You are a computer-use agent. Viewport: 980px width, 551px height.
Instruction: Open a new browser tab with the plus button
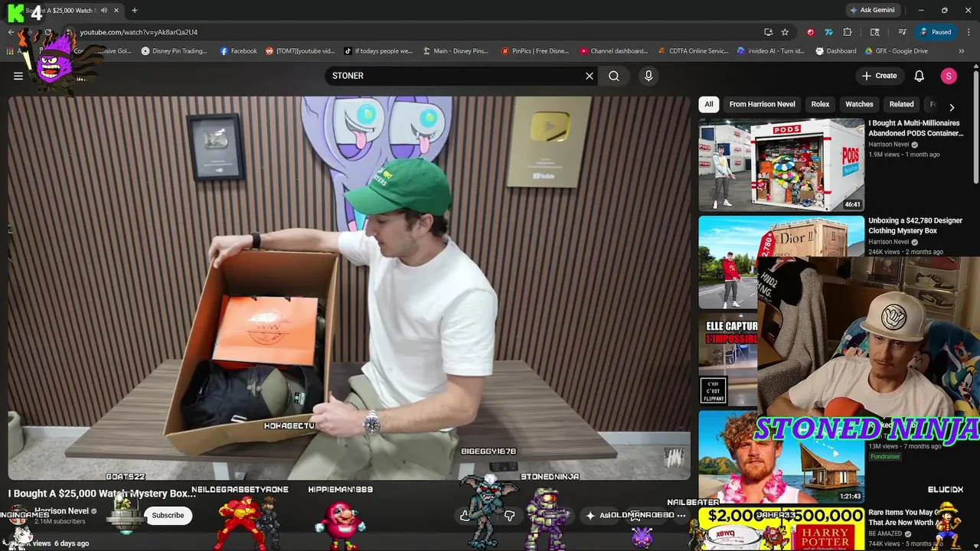[135, 11]
